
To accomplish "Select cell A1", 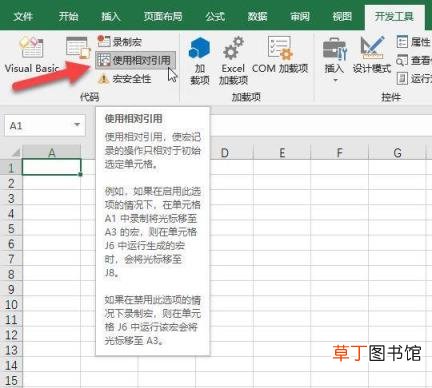I will [52, 167].
